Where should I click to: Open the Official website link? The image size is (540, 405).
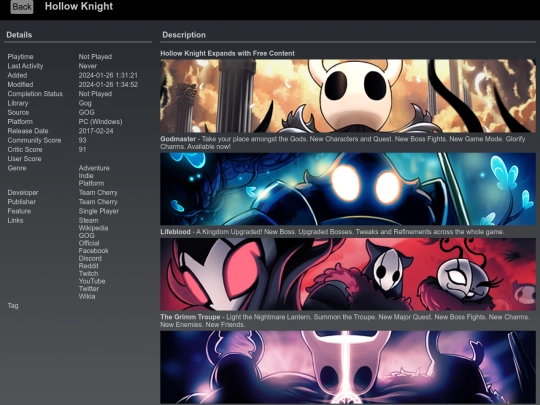pyautogui.click(x=89, y=243)
